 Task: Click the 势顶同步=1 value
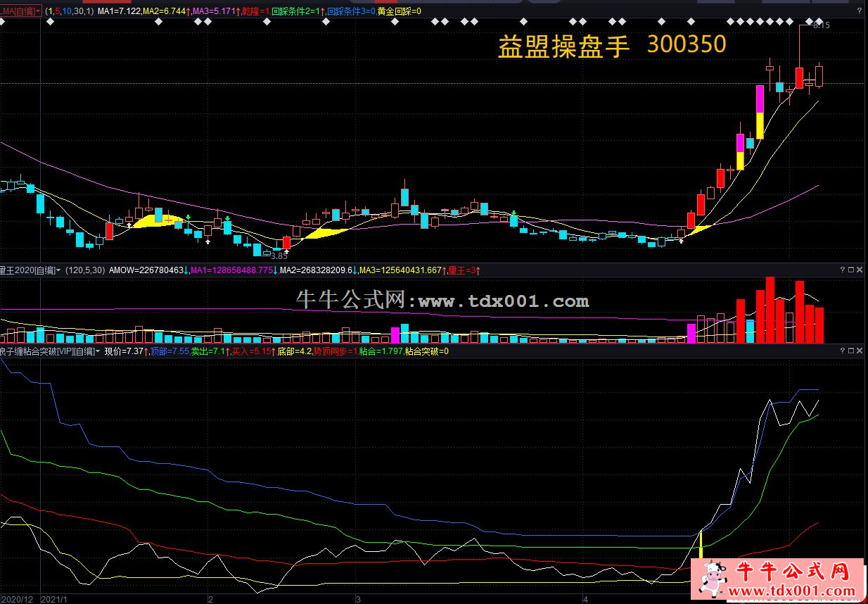(x=336, y=351)
